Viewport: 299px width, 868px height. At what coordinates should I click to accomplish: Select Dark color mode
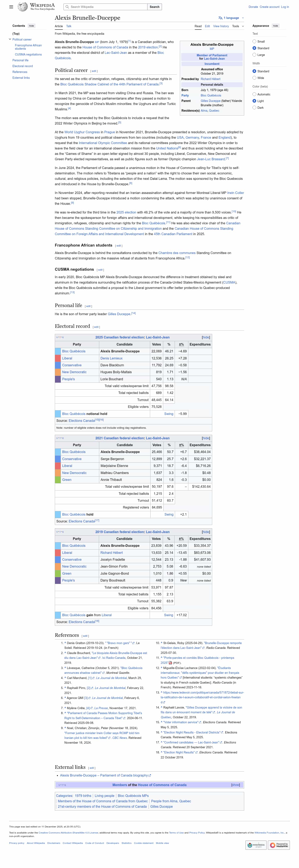[254, 108]
